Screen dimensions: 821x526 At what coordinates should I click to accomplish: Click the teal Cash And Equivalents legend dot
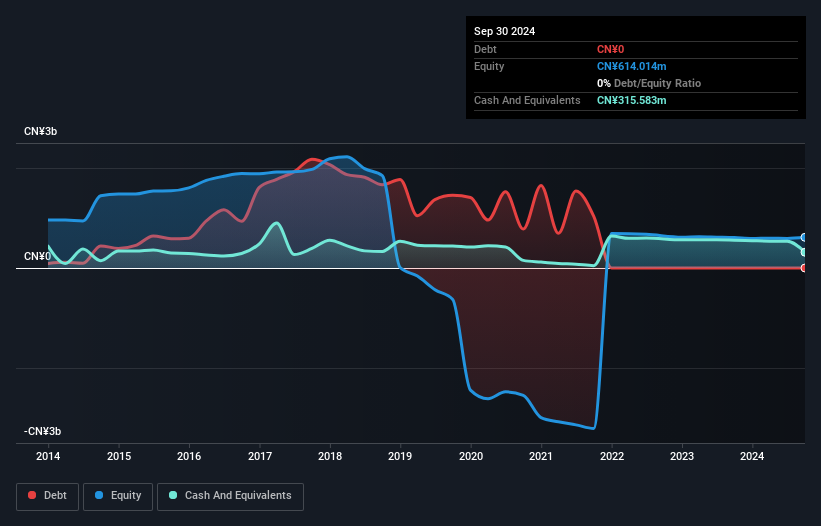(x=173, y=495)
